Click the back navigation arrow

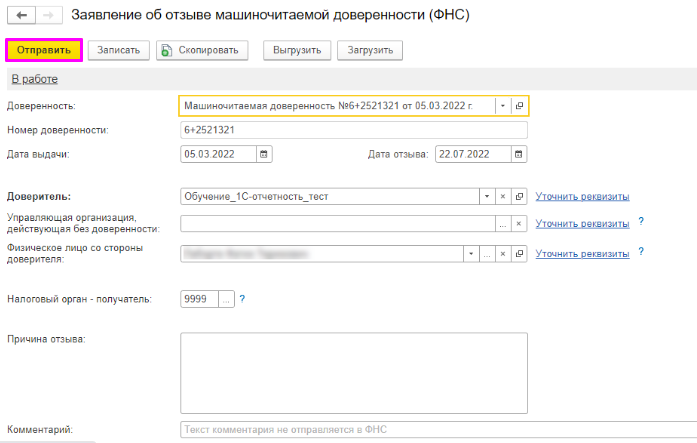[x=21, y=16]
